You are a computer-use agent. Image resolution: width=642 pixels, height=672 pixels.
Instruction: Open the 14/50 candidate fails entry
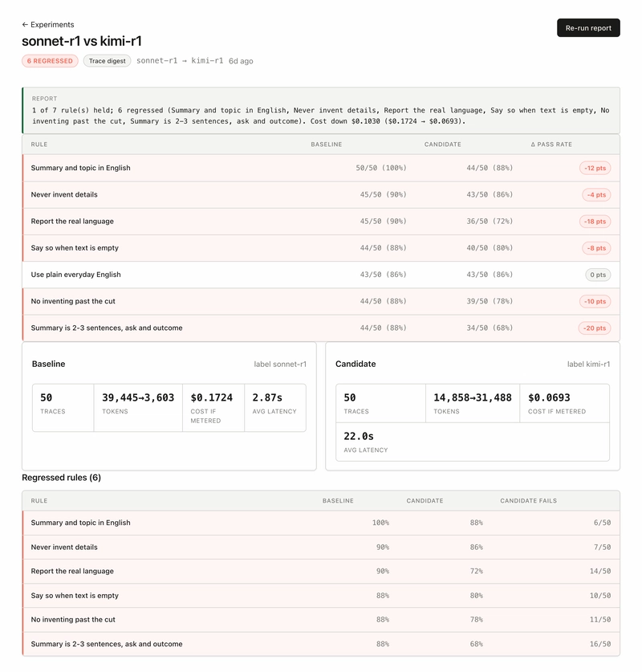pos(600,571)
